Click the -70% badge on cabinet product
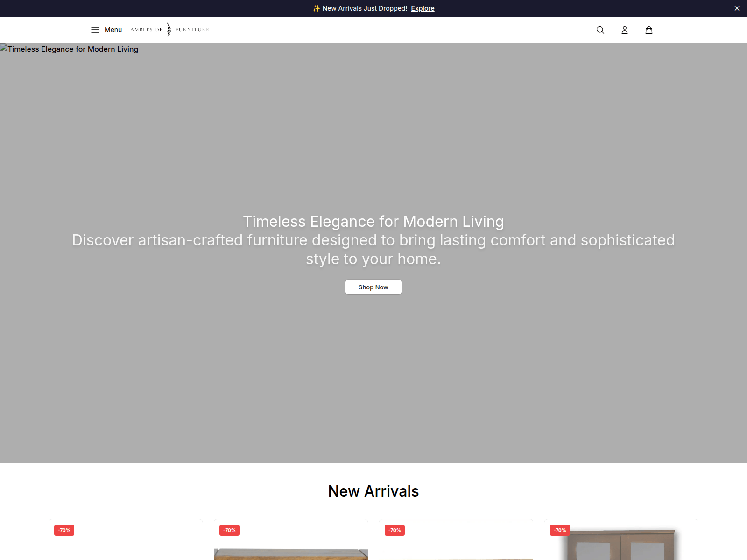747x560 pixels. 560,530
